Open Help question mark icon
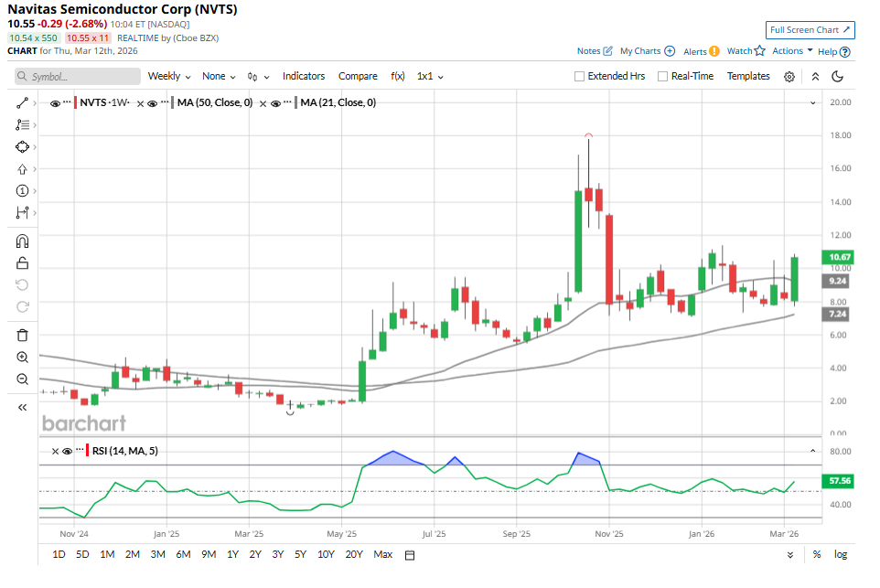The image size is (880, 588). pyautogui.click(x=845, y=51)
